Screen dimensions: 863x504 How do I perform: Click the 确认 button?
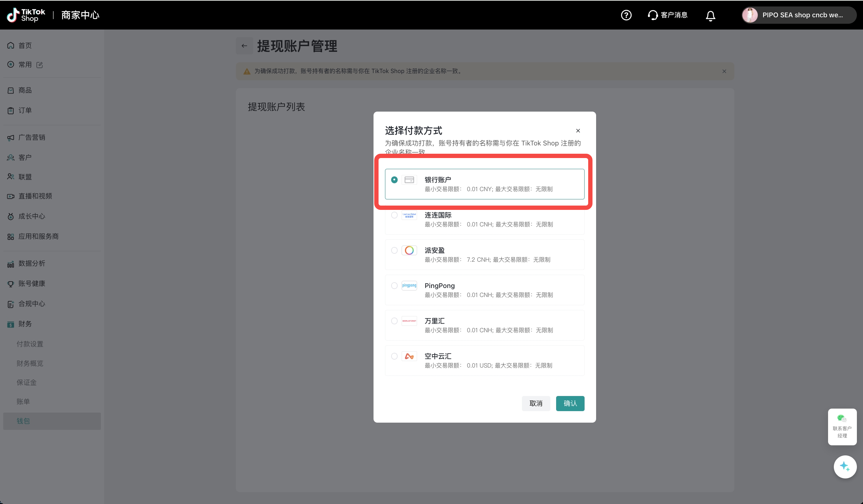pyautogui.click(x=570, y=404)
